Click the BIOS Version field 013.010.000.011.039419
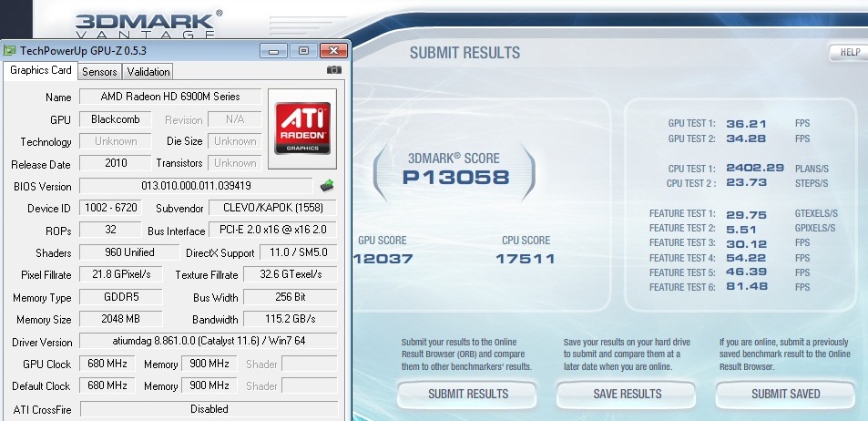The width and height of the screenshot is (868, 421). (x=196, y=186)
